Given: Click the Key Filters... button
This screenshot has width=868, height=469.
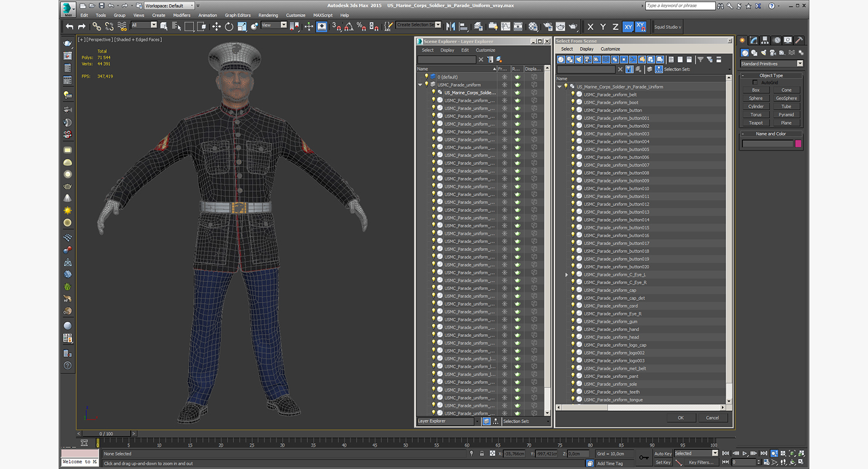Looking at the screenshot, I should tap(701, 463).
